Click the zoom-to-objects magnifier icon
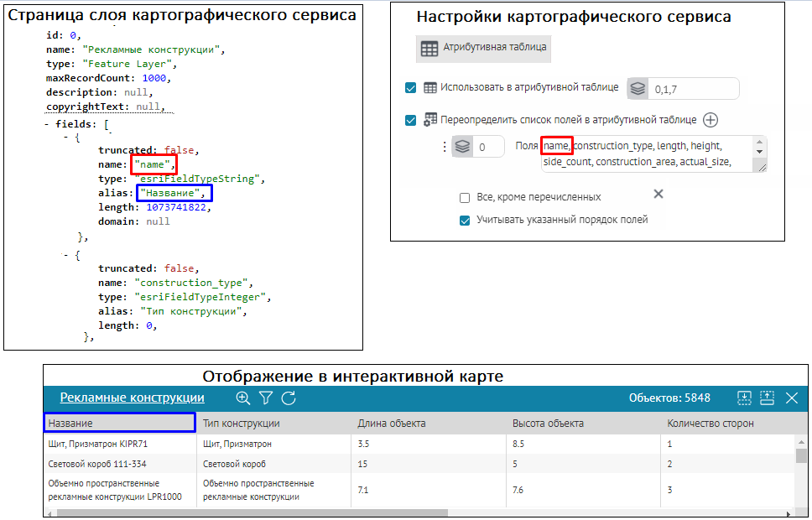812x520 pixels. click(x=243, y=398)
